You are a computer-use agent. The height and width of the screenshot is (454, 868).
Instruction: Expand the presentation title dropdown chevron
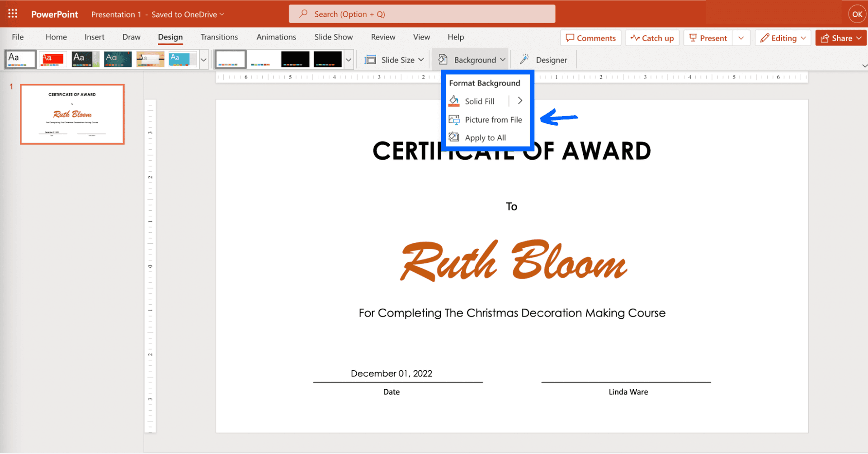(222, 14)
